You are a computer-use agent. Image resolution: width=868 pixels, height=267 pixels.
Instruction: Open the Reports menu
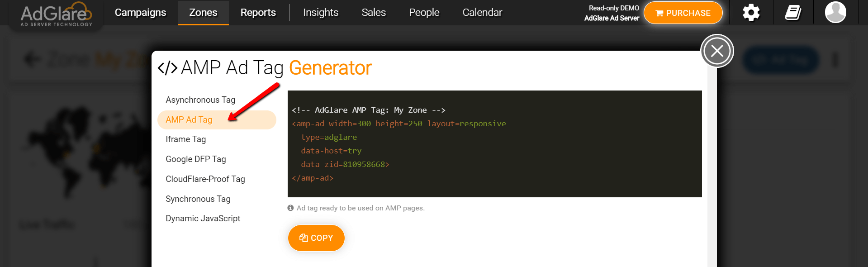click(258, 13)
